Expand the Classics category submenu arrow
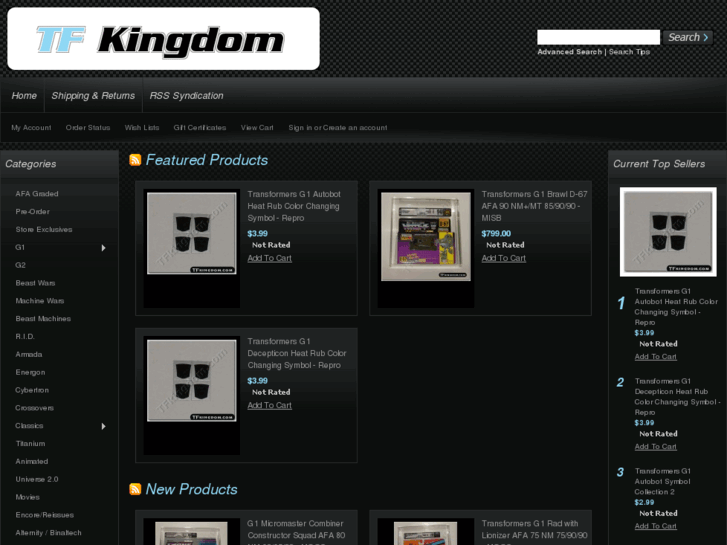This screenshot has width=727, height=545. coord(103,426)
